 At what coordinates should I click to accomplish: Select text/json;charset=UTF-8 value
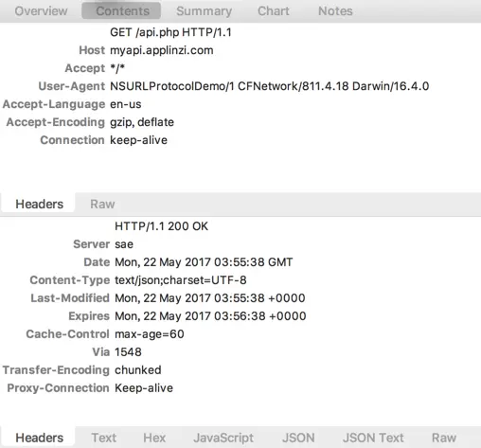pyautogui.click(x=181, y=280)
